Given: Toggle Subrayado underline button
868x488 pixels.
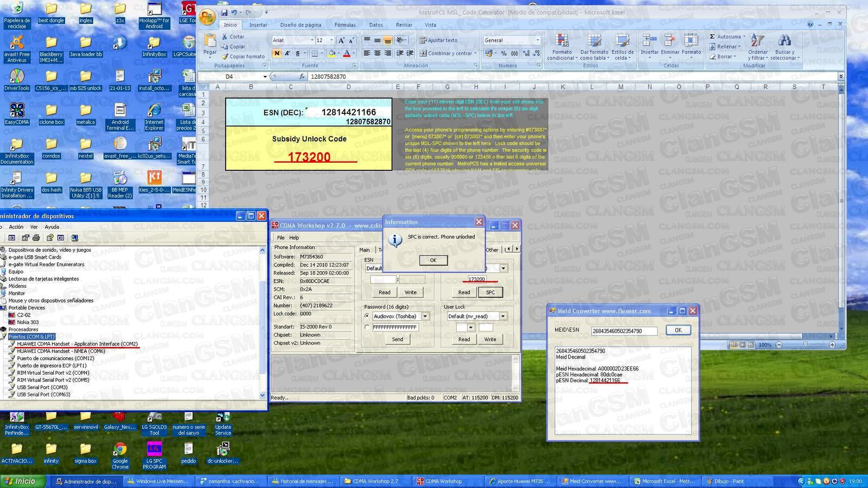Looking at the screenshot, I should [x=297, y=53].
